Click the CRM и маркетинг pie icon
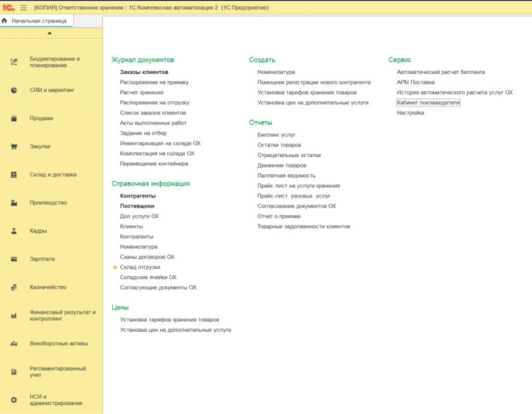The height and width of the screenshot is (414, 532). [14, 90]
